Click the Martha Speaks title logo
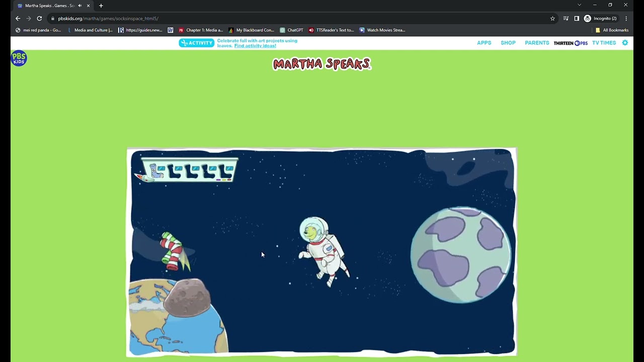 pyautogui.click(x=322, y=64)
